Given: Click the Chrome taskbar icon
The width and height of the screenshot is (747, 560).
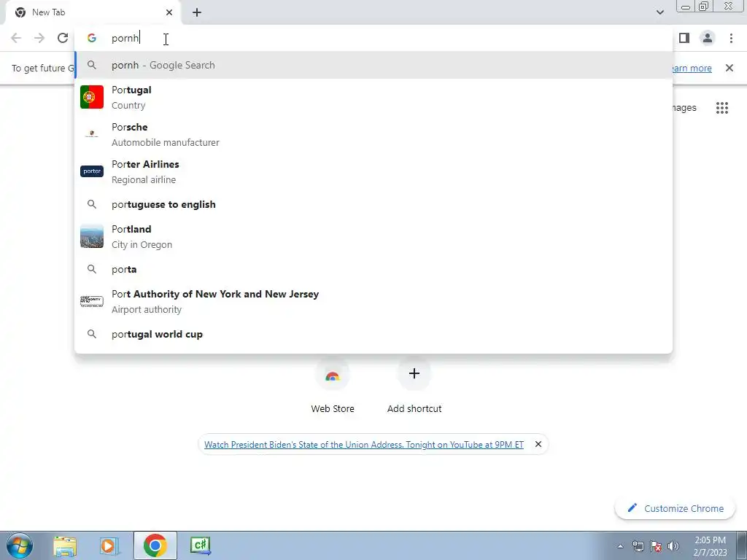Looking at the screenshot, I should (155, 545).
